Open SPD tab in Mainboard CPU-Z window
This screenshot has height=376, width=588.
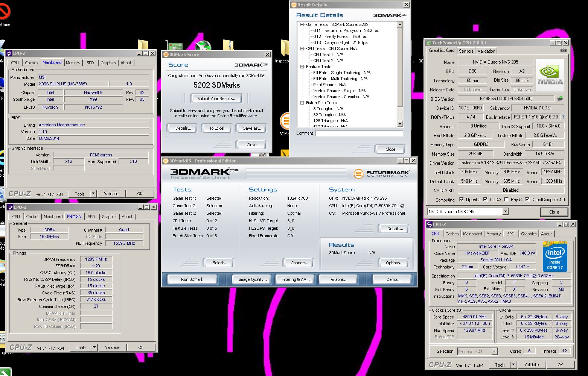tap(90, 63)
